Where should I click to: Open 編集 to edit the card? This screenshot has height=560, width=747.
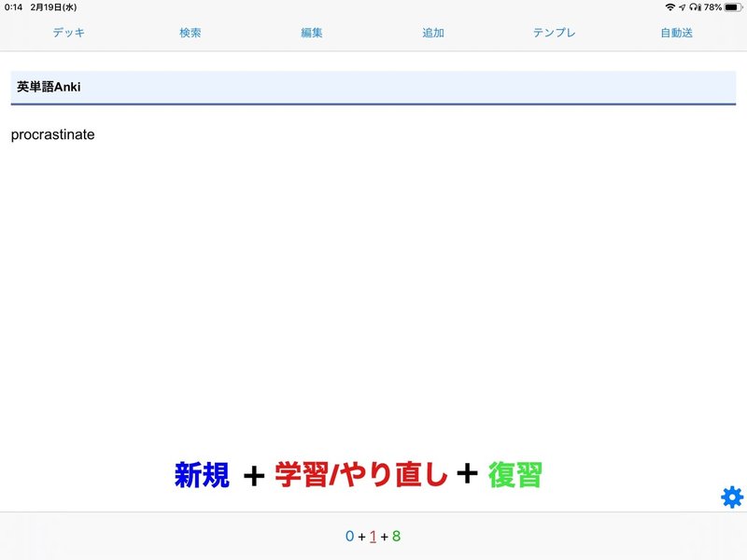[312, 33]
